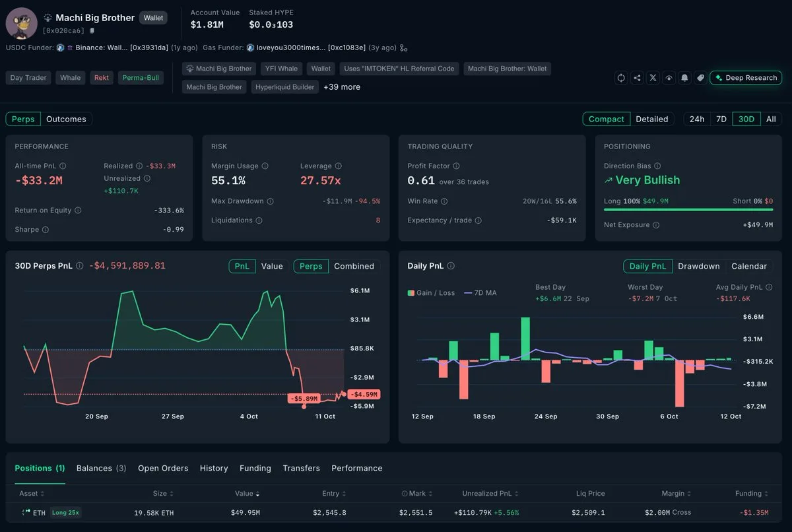Screen dimensions: 792x532
Task: Click info icon next to Profit Factor
Action: tap(456, 166)
